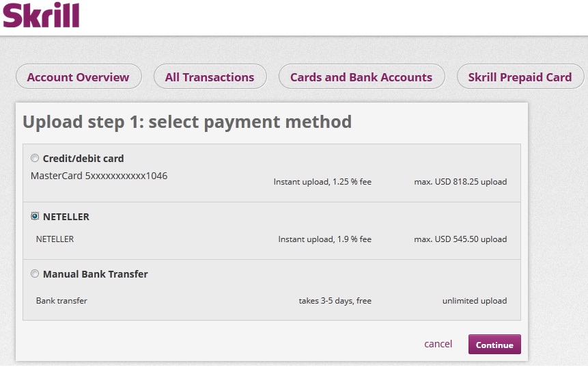Choose the NETELLER radio button
Image resolution: width=588 pixels, height=387 pixels.
(x=35, y=217)
